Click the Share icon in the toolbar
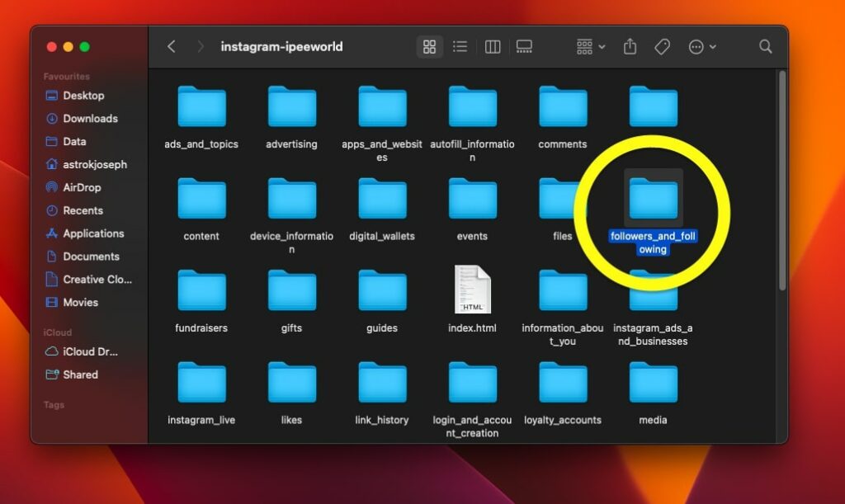Screen dimensions: 845x504 630,47
